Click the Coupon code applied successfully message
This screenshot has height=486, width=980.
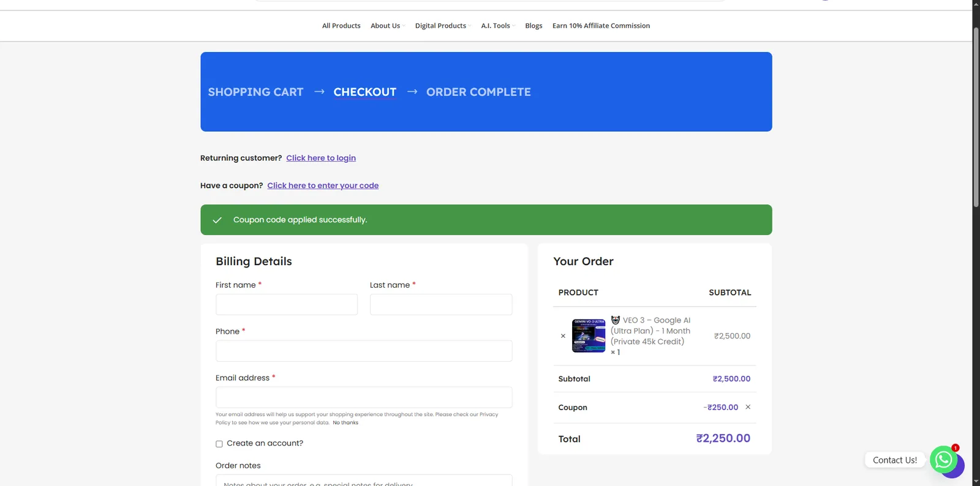click(300, 220)
